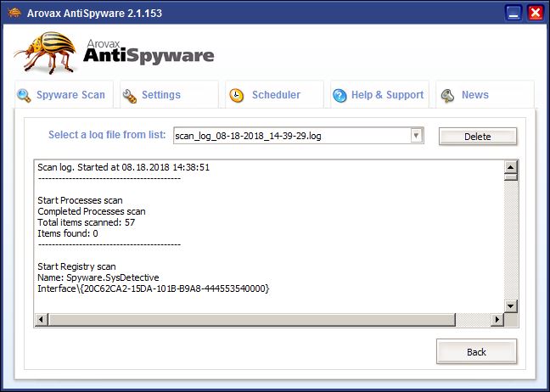
Task: Click the 'Start Registry scan' line
Action: pyautogui.click(x=76, y=266)
